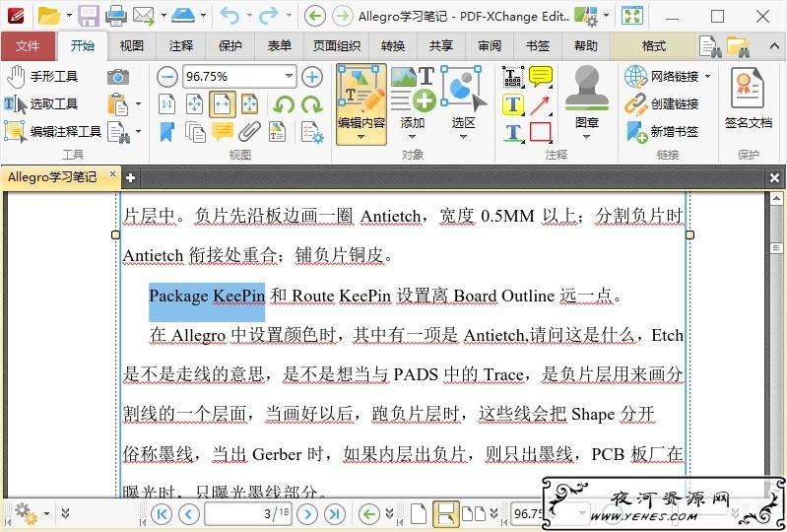The width and height of the screenshot is (787, 532).
Task: Rotate view clockwise
Action: click(x=312, y=104)
